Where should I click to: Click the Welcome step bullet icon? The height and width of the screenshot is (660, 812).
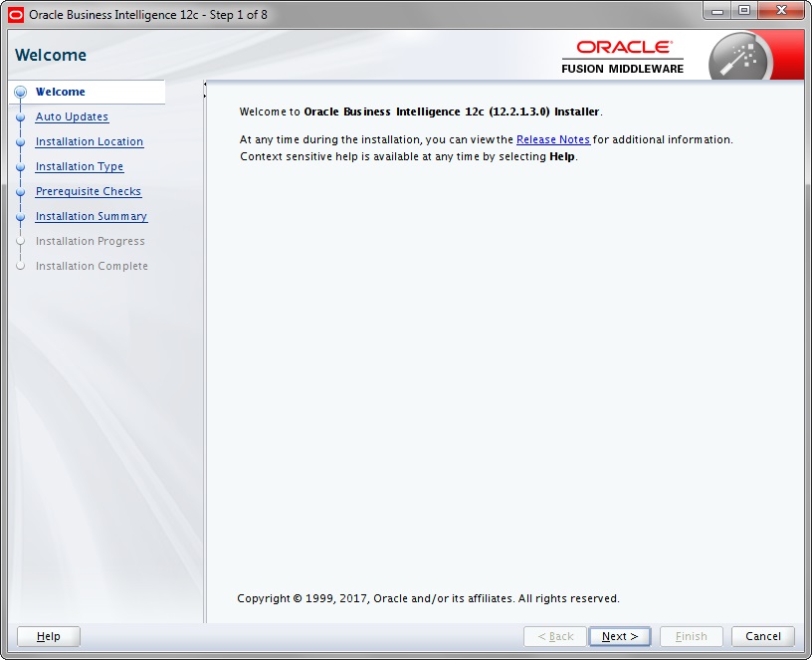coord(20,93)
